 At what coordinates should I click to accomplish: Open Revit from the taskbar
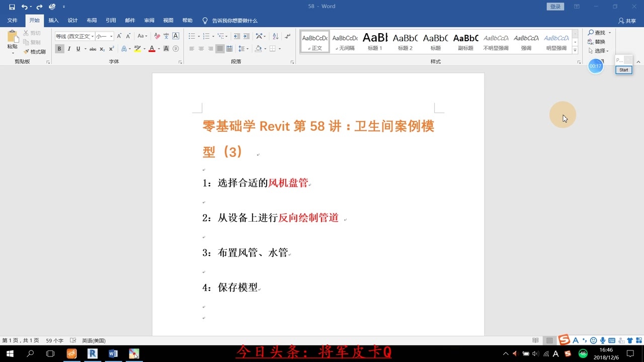92,354
